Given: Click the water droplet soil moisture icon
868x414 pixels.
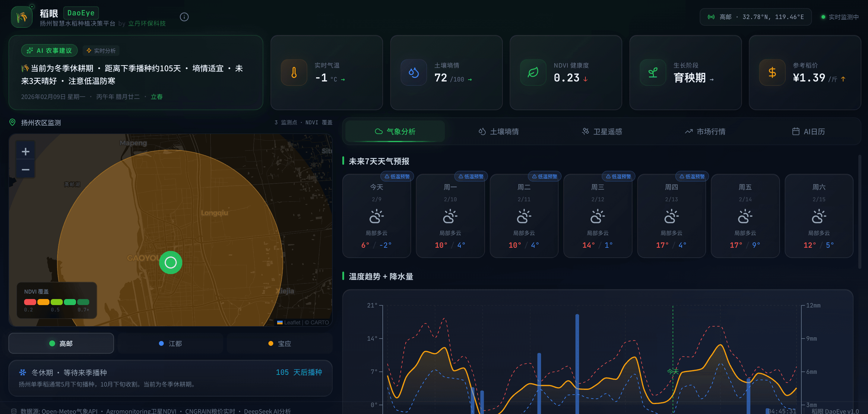Looking at the screenshot, I should point(413,72).
